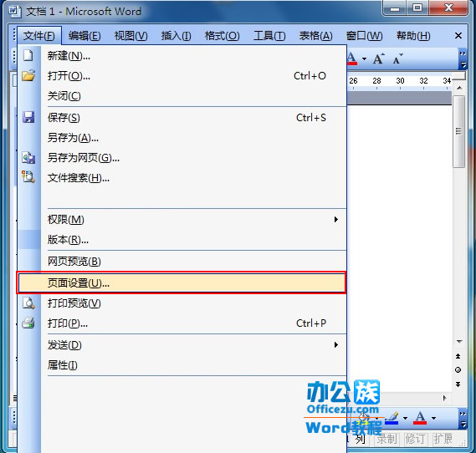Close the document with the menu bar X
This screenshot has height=453, width=476.
point(458,36)
